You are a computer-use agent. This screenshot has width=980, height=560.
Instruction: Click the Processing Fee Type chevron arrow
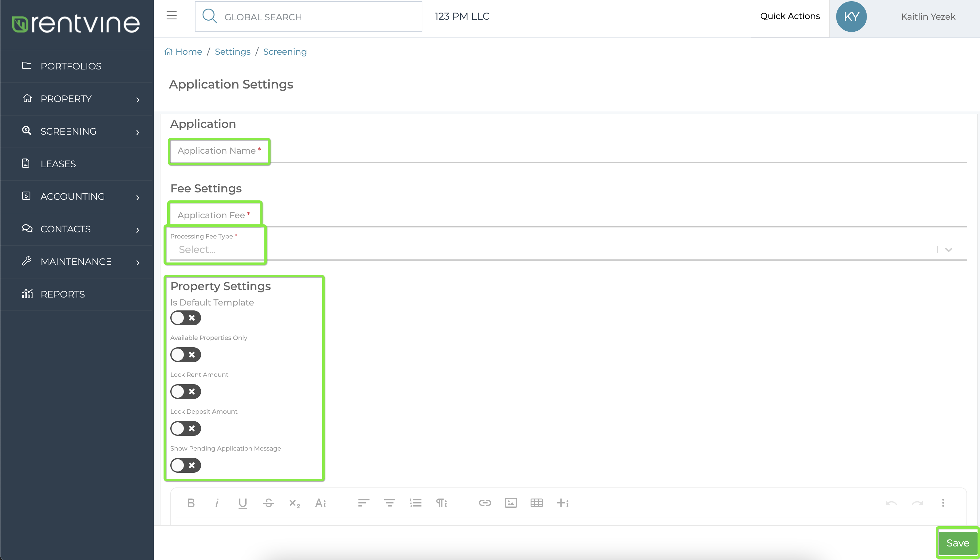(x=948, y=250)
